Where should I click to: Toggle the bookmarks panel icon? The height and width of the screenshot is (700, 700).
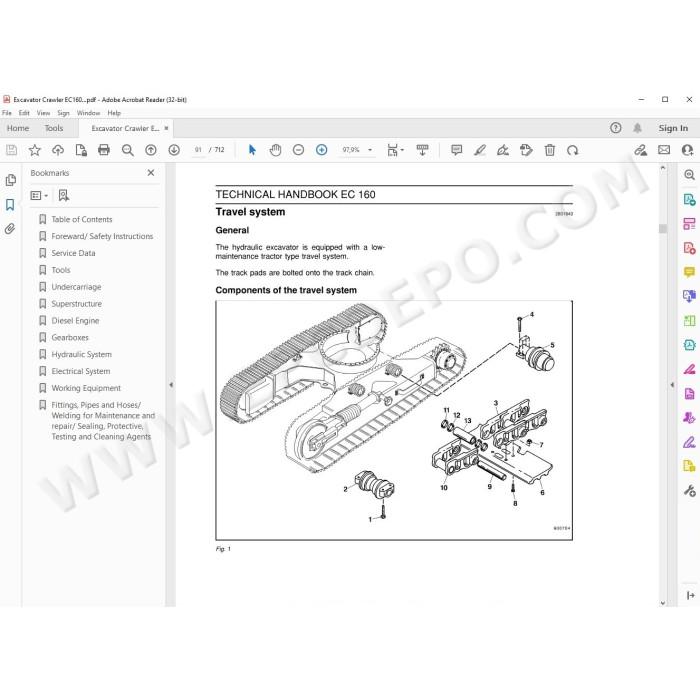pos(10,204)
